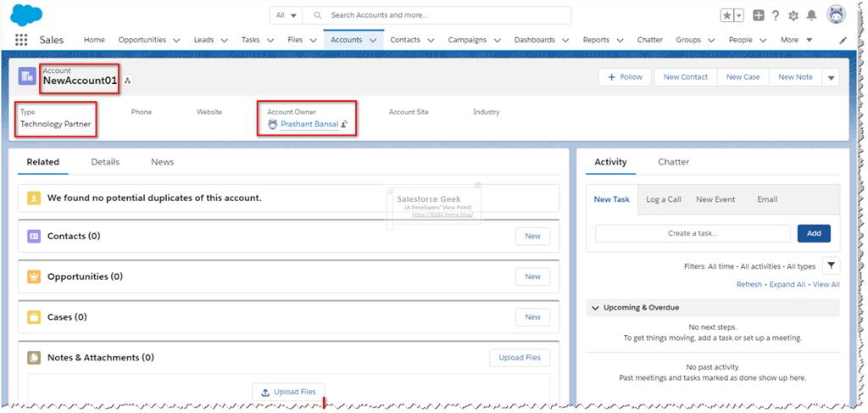Select the Log a Call tab
This screenshot has height=413, width=868.
pos(663,199)
